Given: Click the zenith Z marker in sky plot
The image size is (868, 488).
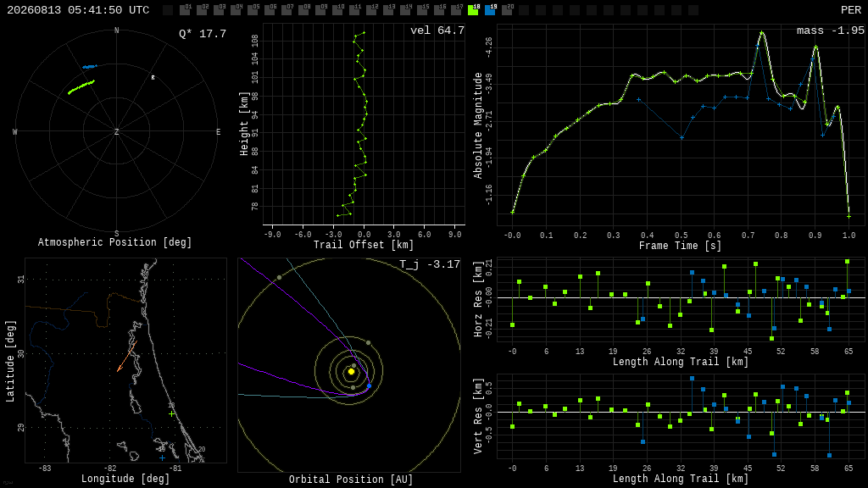Looking at the screenshot, I should click(116, 131).
